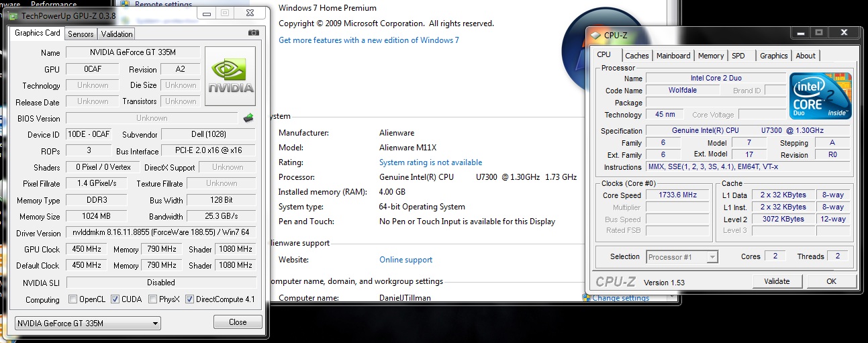Viewport: 868px width, 343px height.
Task: Click the Driver Version field nvlddmkm 8.16.11.8855
Action: (161, 233)
